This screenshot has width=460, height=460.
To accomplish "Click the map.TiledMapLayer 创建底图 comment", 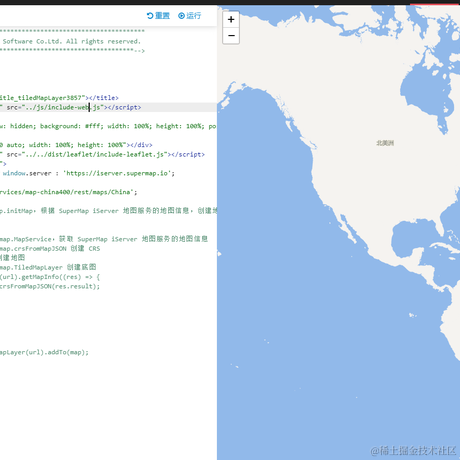I will coord(48,267).
